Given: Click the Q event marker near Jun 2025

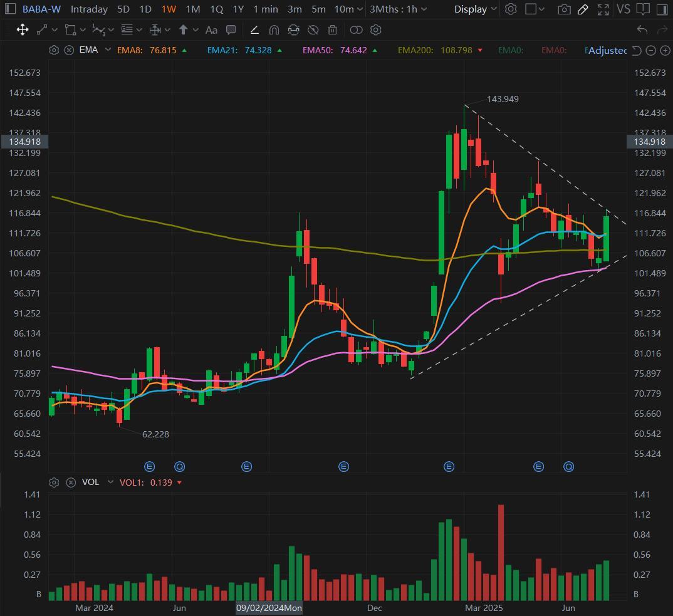Looking at the screenshot, I should pos(569,467).
